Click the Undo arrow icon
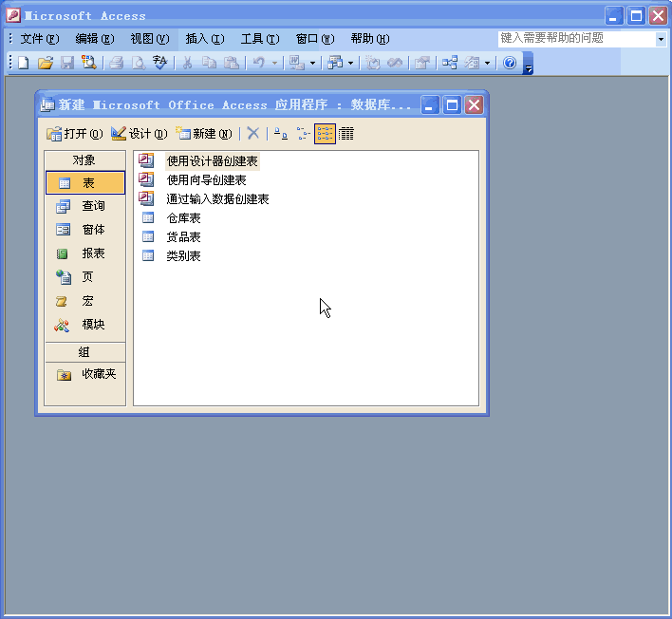This screenshot has width=672, height=619. coord(259,63)
